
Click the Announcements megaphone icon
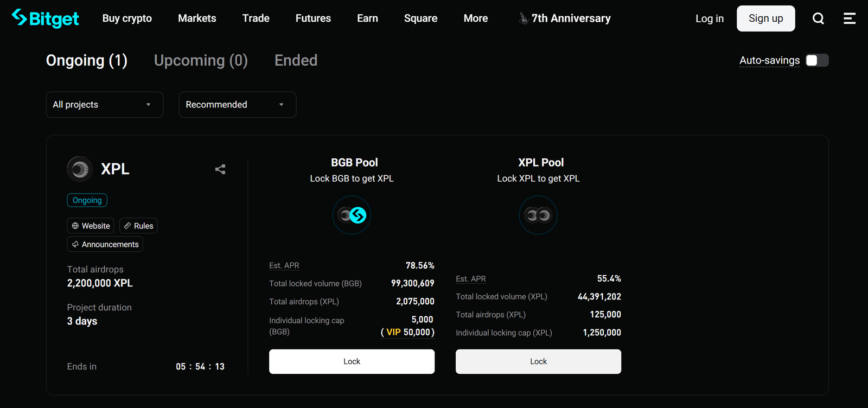(75, 244)
